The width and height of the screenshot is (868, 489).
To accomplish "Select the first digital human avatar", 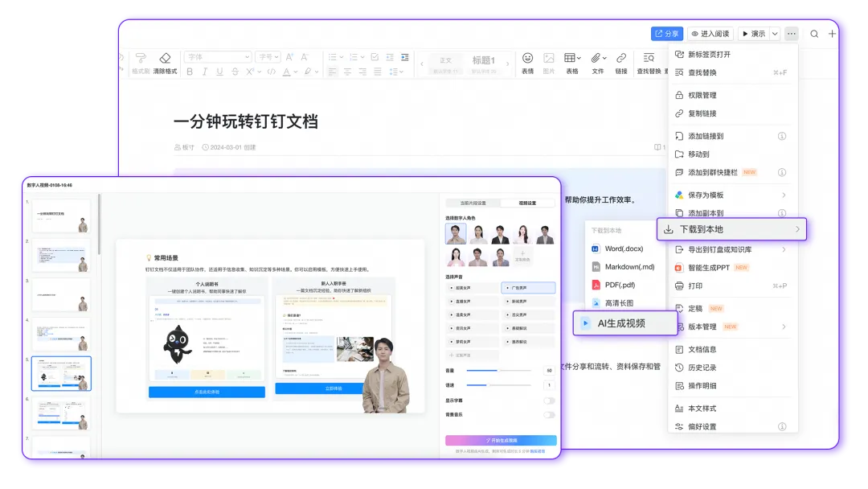I will point(456,234).
